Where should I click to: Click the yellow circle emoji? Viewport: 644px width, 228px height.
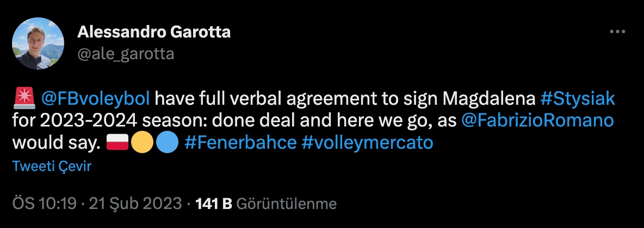(x=141, y=143)
